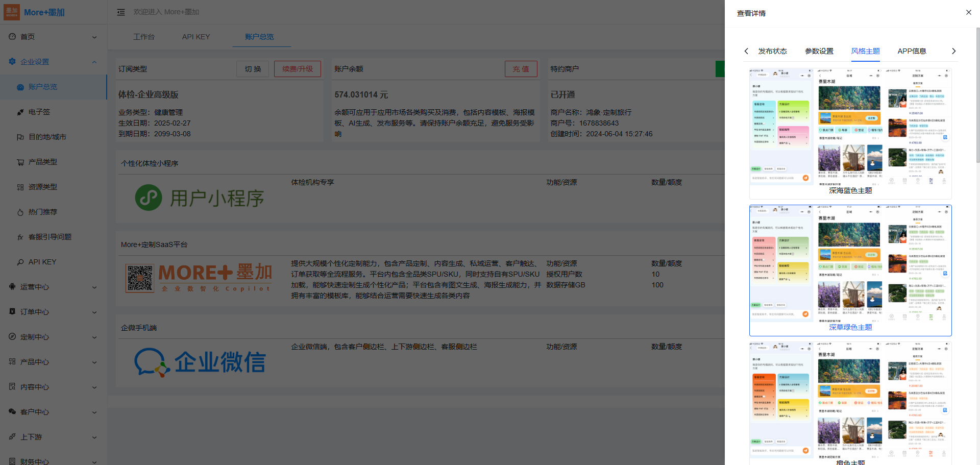The width and height of the screenshot is (980, 465).
Task: Switch to the APP信息 tab
Action: tap(912, 51)
